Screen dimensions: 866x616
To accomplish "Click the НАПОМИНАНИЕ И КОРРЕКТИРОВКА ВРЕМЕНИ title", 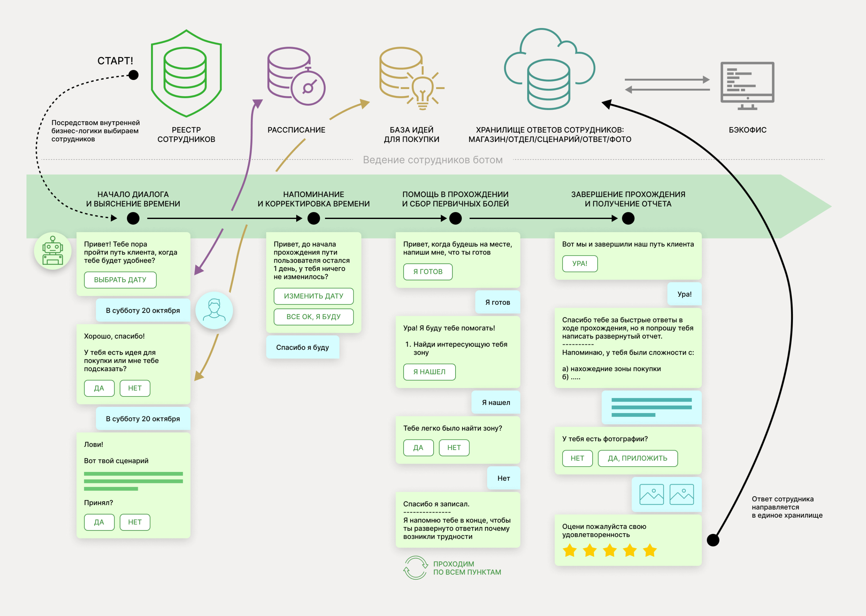I will click(x=314, y=199).
